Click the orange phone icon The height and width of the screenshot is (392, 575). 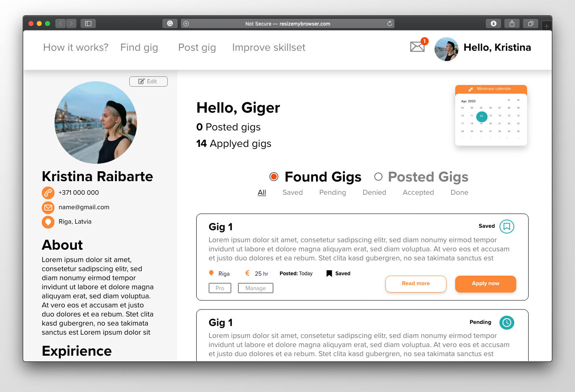(x=48, y=193)
